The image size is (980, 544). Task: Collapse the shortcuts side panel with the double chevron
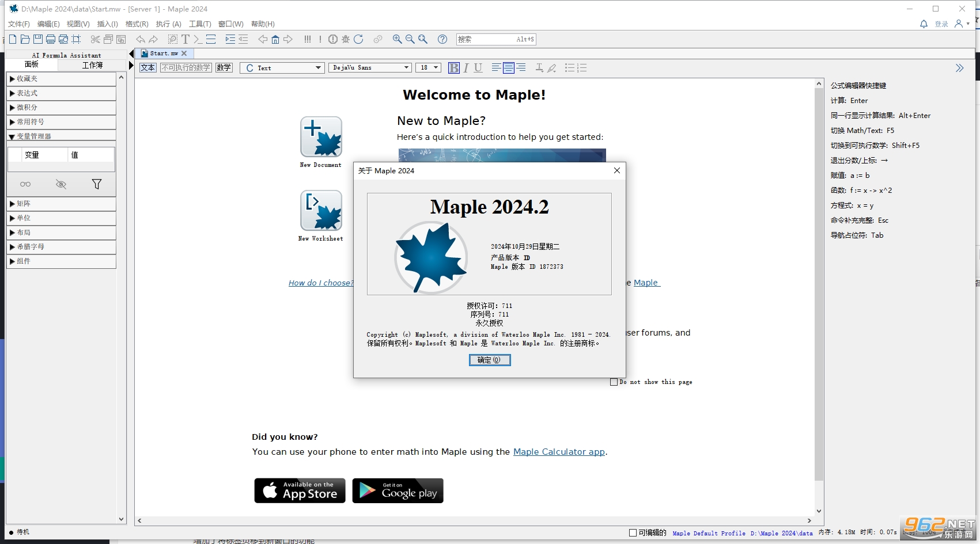pyautogui.click(x=959, y=68)
